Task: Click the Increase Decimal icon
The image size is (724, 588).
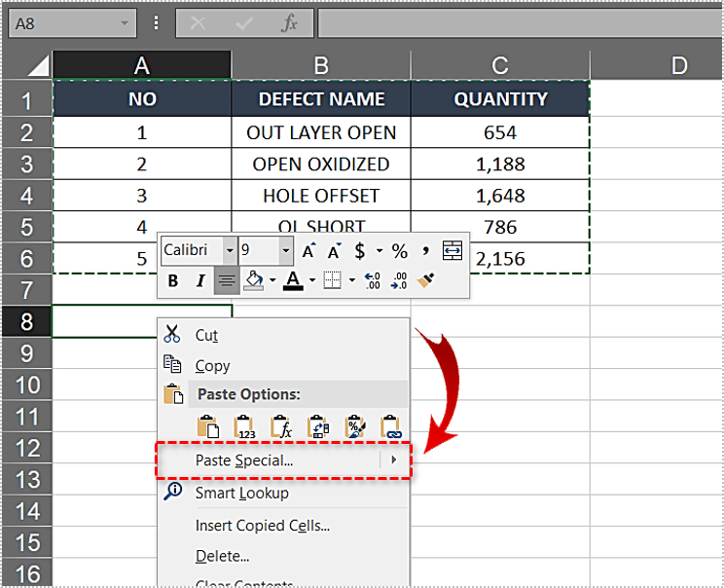Action: (372, 281)
